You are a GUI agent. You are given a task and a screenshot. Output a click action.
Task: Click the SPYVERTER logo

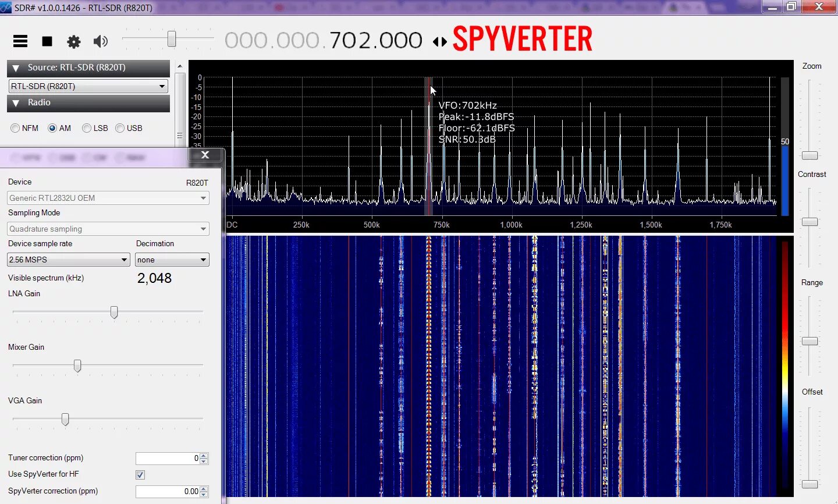(x=523, y=39)
